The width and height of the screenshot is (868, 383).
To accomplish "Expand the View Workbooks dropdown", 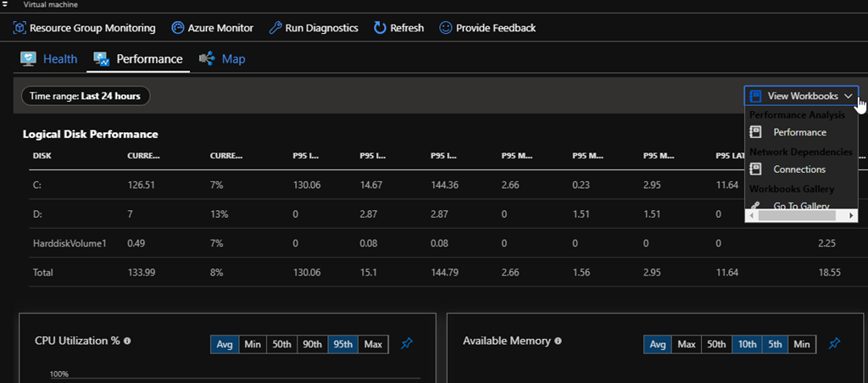I will click(801, 97).
